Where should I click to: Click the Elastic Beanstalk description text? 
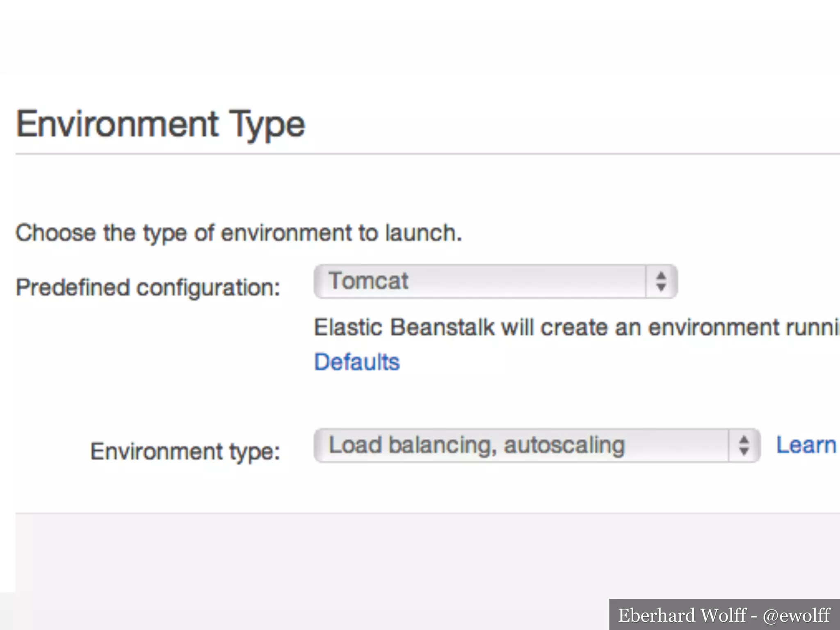[x=574, y=327]
